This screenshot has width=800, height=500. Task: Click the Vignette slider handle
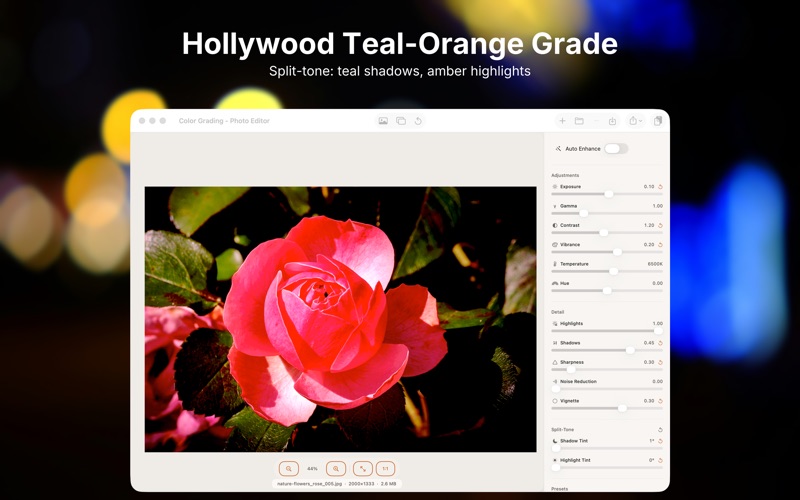pos(622,408)
